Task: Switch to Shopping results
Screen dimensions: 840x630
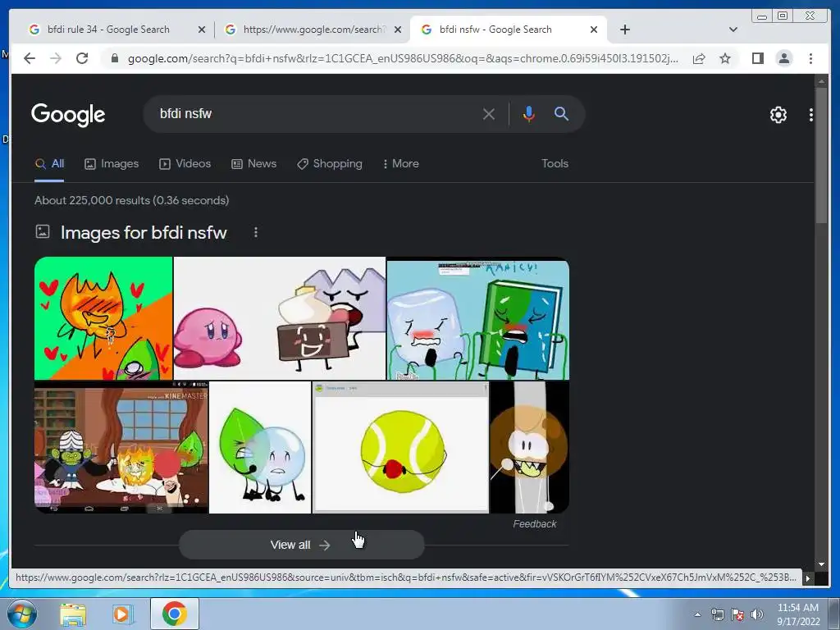Action: pyautogui.click(x=330, y=164)
